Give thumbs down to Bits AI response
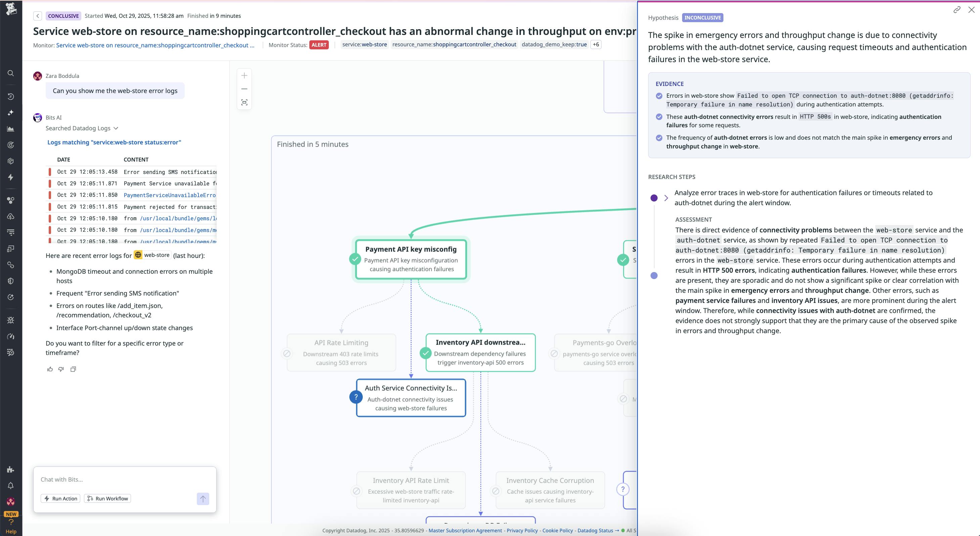Viewport: 980px width, 536px height. point(61,369)
